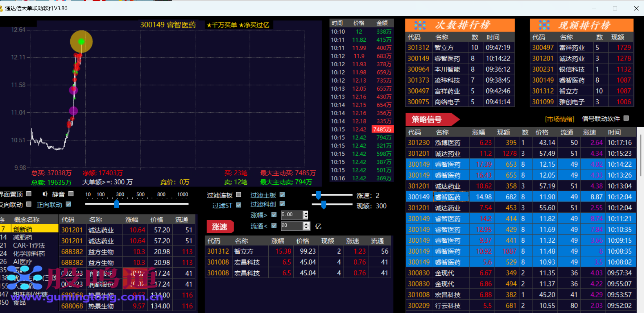Enable the 界面置顶 checkbox
This screenshot has height=313, width=644.
click(29, 194)
